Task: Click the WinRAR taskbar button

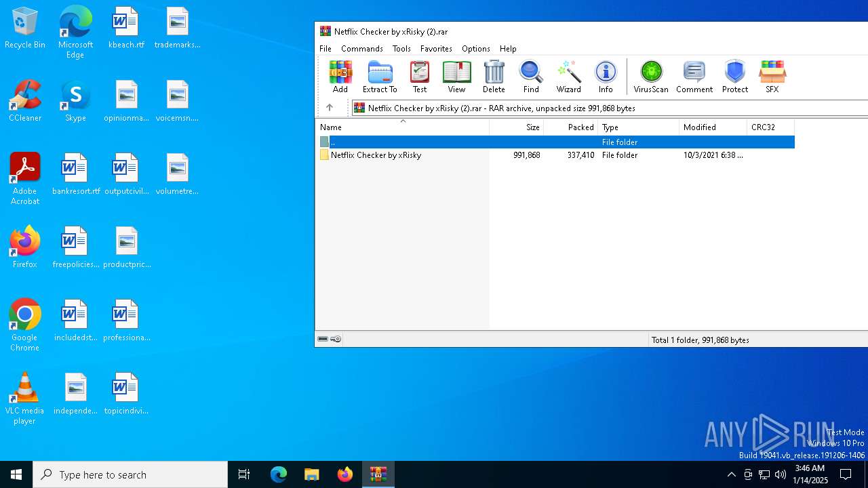Action: pyautogui.click(x=378, y=474)
